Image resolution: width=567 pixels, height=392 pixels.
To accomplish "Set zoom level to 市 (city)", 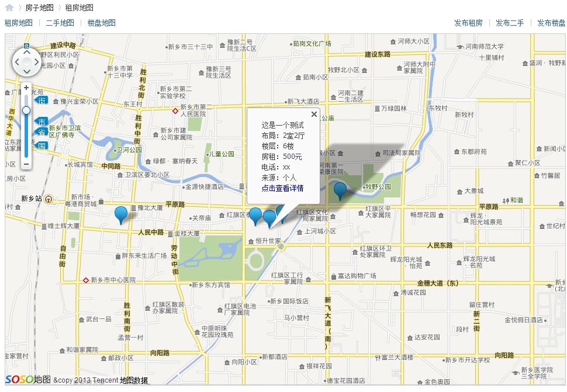I will [x=42, y=122].
